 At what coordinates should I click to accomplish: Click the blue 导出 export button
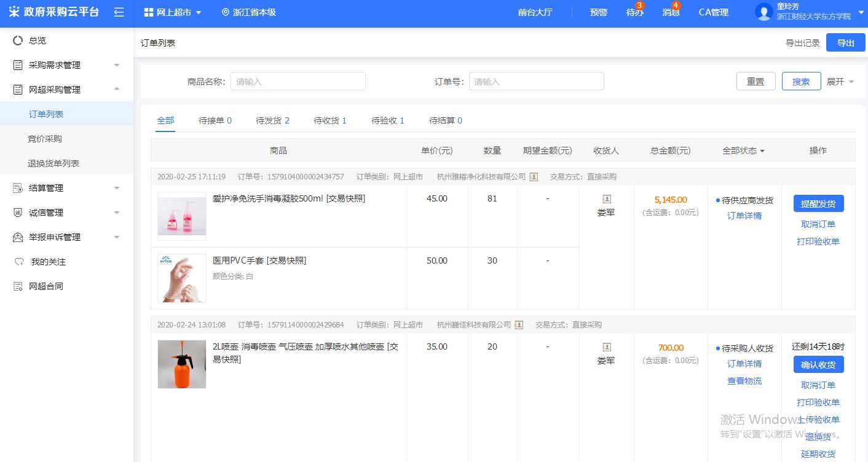click(845, 43)
